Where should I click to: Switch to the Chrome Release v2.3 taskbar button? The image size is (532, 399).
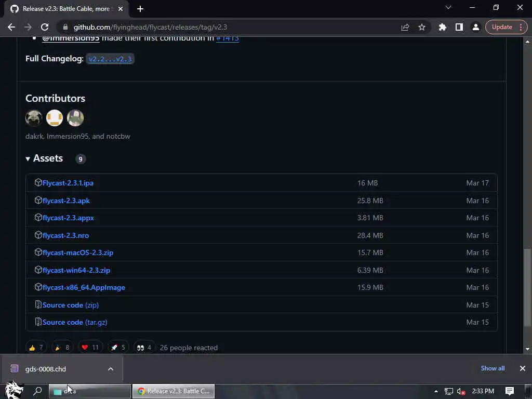174,391
